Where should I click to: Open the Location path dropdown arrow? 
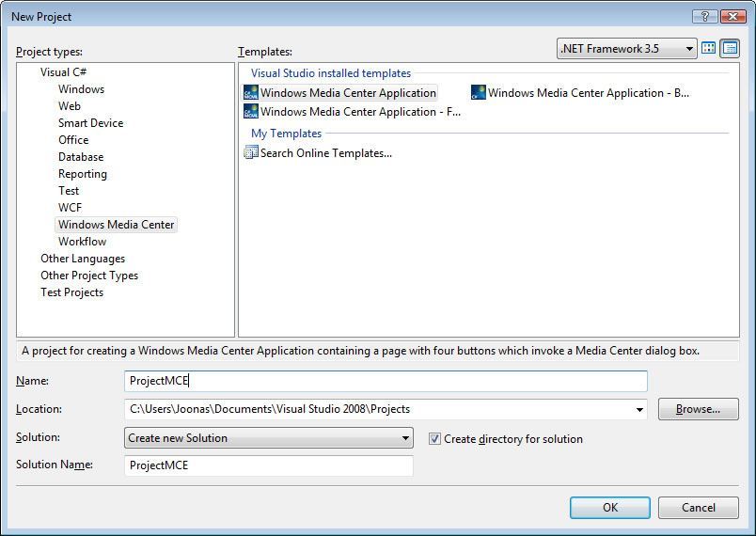pos(639,409)
